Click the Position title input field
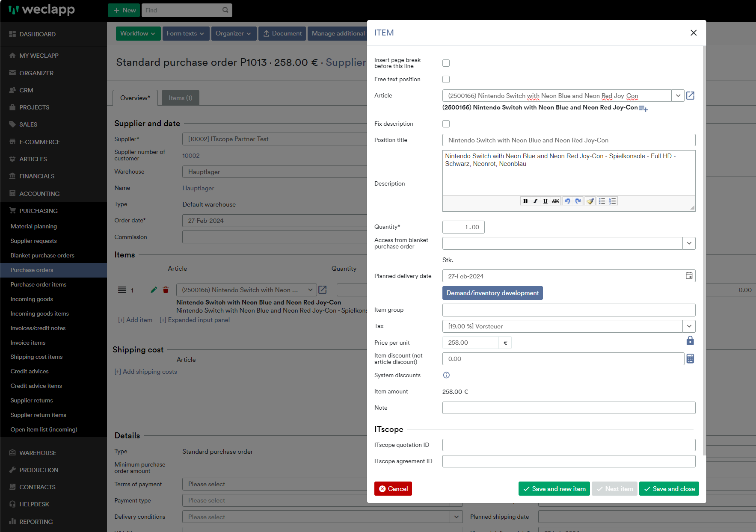 click(569, 140)
